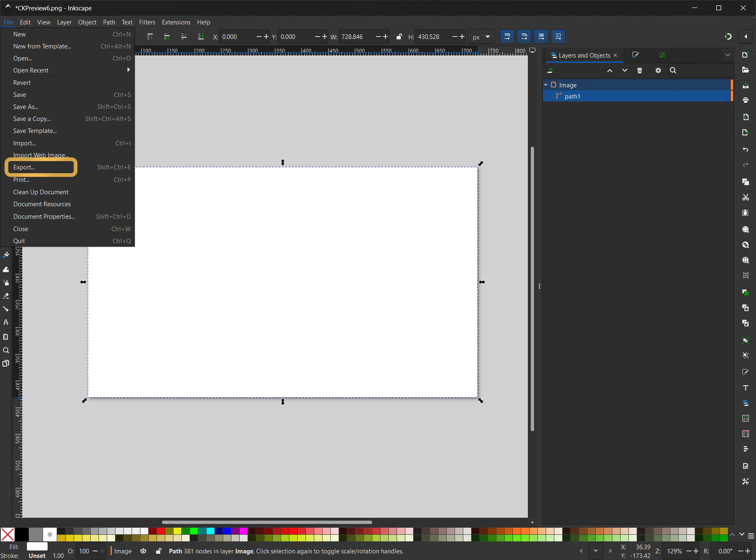
Task: Select the Zoom tool in toolbox
Action: (6, 350)
